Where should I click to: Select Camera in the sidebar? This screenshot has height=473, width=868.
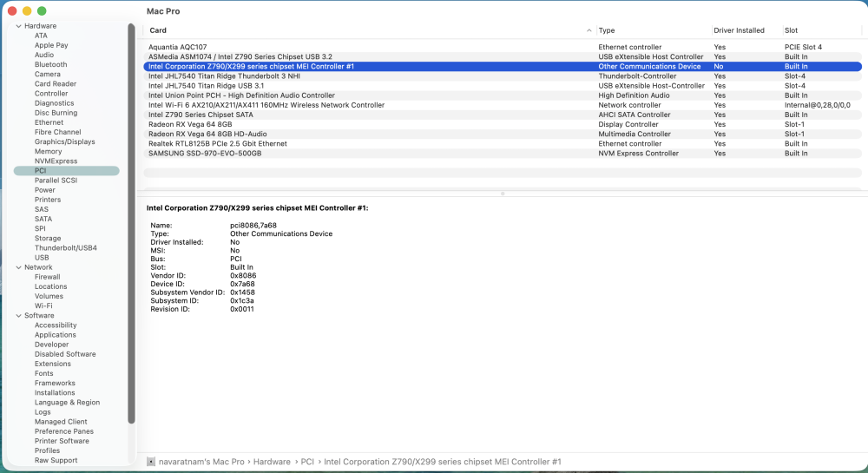[x=48, y=74]
